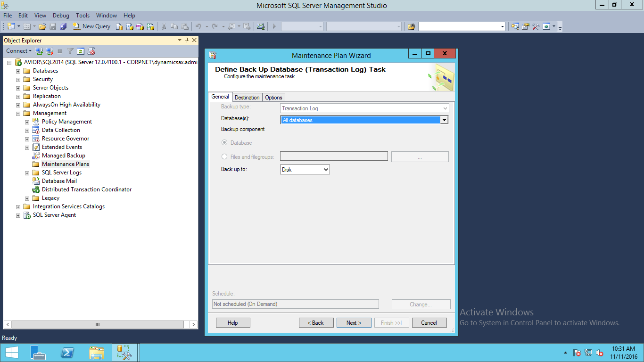Select the Files and filegroups radio button
The height and width of the screenshot is (362, 644).
click(x=224, y=157)
